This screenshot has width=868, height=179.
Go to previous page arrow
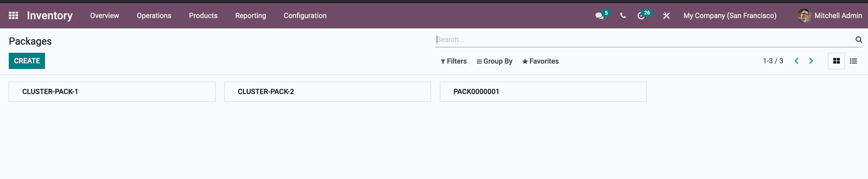pos(797,61)
